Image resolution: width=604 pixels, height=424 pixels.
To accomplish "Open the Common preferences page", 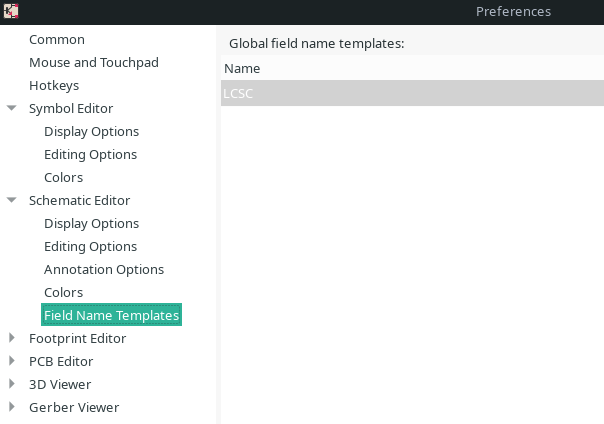I will (56, 40).
